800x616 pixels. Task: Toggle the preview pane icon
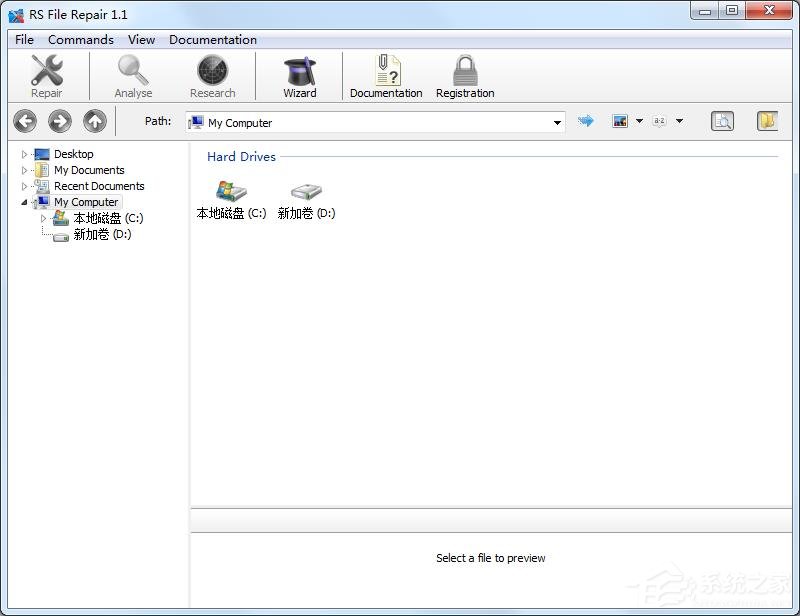[722, 121]
